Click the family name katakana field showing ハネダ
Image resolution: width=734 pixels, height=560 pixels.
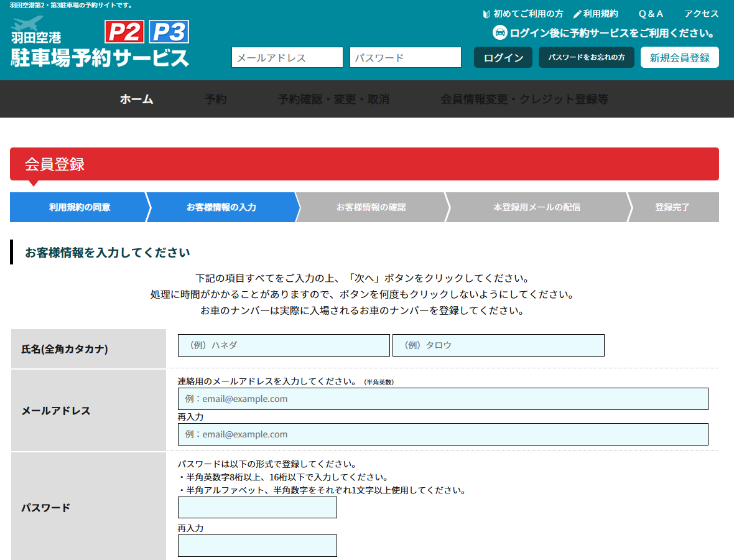coord(283,345)
